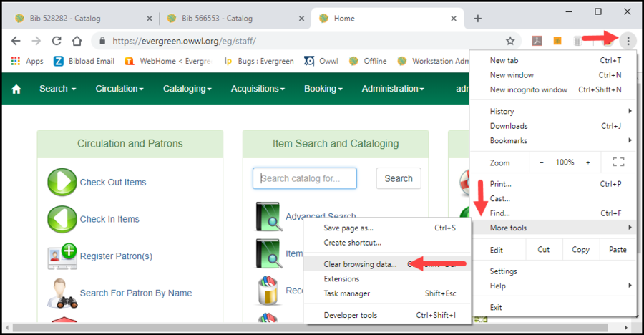
Task: Open the Bugs : Evergreen bookmark
Action: [x=259, y=61]
